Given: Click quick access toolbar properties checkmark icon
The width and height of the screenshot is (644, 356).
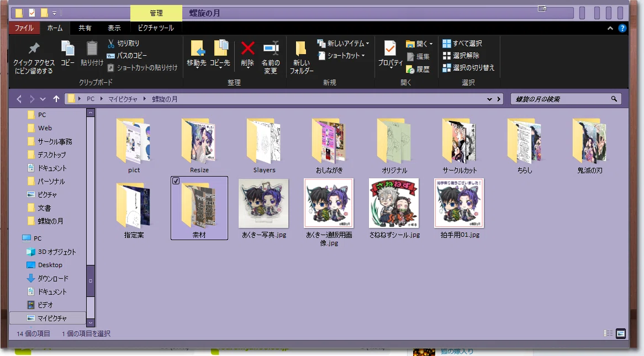Looking at the screenshot, I should 32,13.
